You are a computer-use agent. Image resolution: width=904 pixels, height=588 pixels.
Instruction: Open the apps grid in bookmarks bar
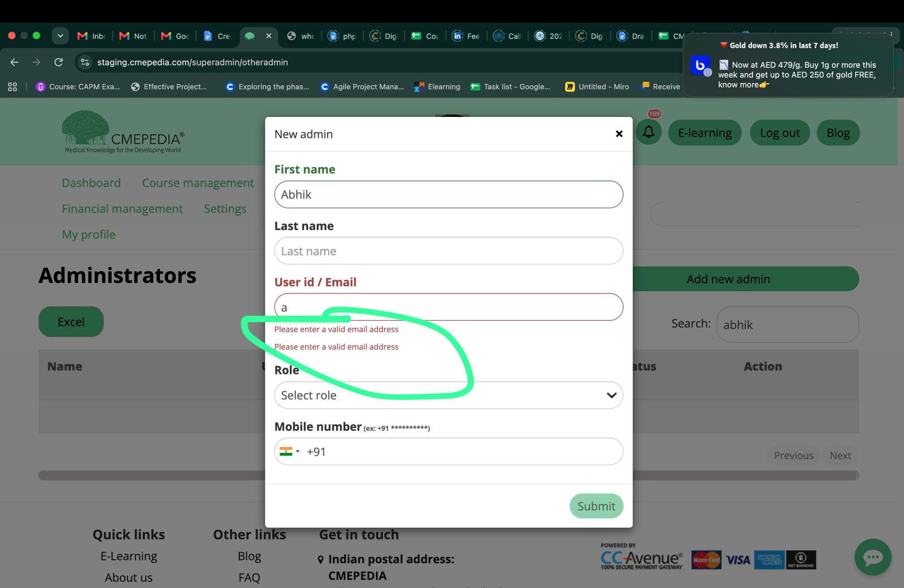tap(12, 86)
